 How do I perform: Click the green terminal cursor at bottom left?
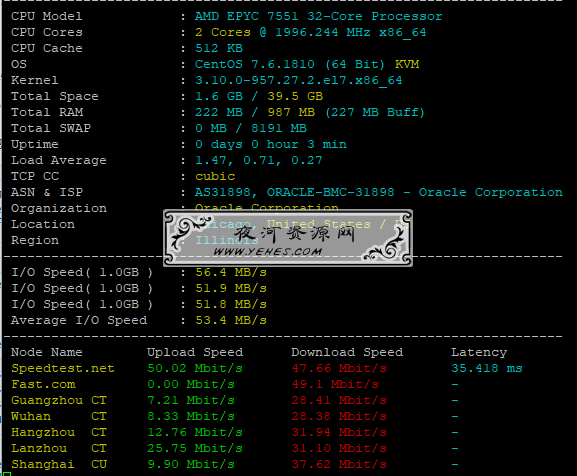(x=7, y=474)
